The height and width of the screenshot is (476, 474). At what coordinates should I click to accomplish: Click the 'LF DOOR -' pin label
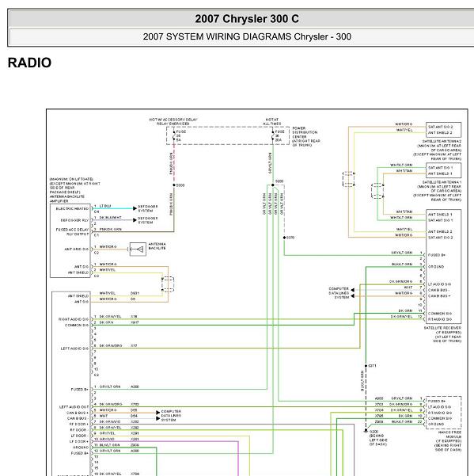79,436
